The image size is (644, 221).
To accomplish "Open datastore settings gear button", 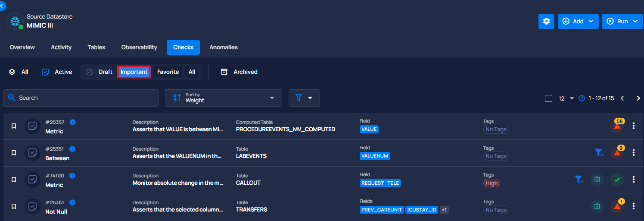I will (546, 21).
